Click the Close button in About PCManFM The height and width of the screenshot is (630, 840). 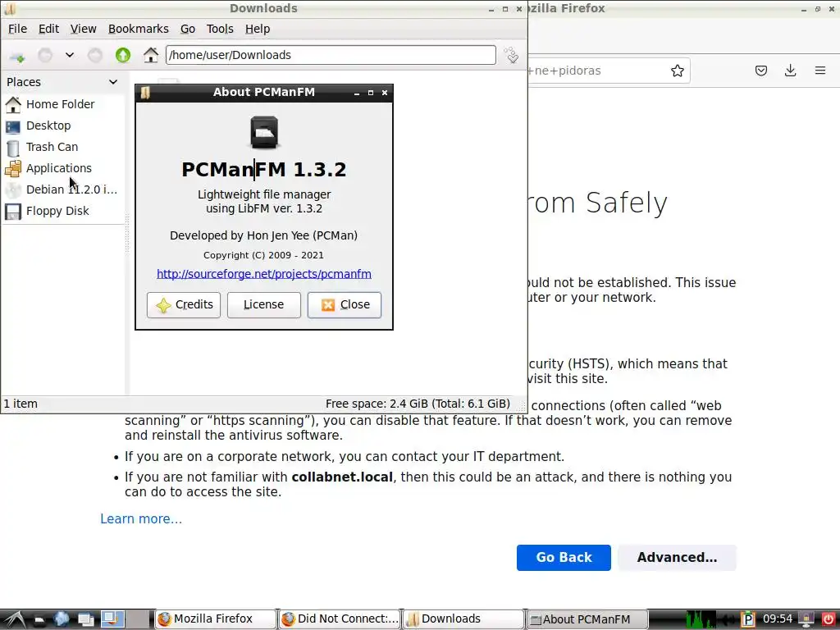(x=345, y=305)
